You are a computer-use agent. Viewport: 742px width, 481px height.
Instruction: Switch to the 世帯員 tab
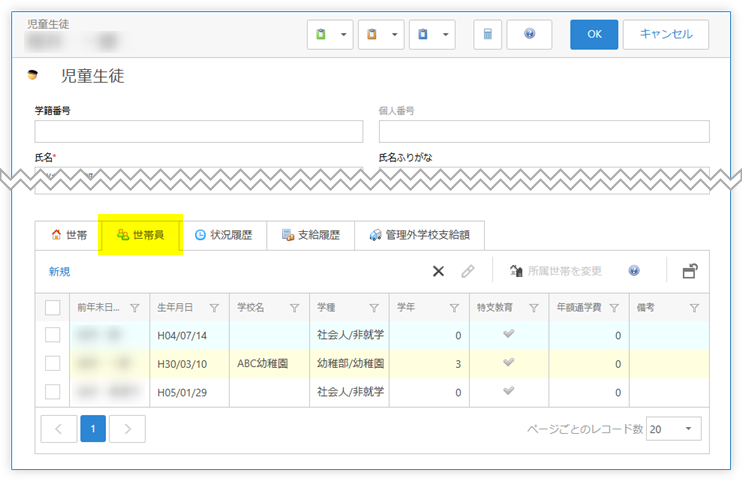141,235
